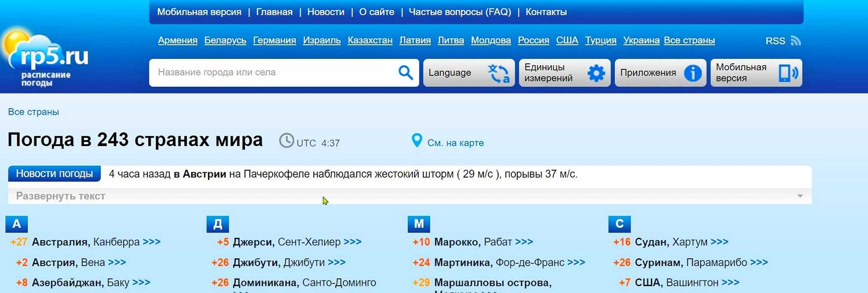Open the Контакты menu item
Screen dimensions: 868x293
tap(546, 12)
